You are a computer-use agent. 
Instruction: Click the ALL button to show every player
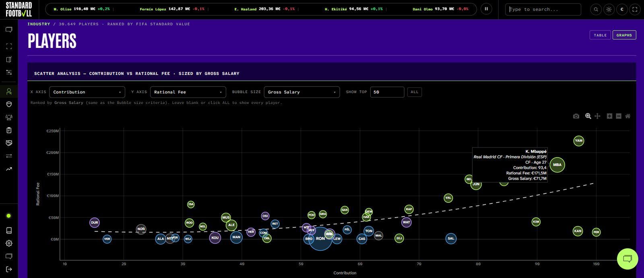click(415, 92)
